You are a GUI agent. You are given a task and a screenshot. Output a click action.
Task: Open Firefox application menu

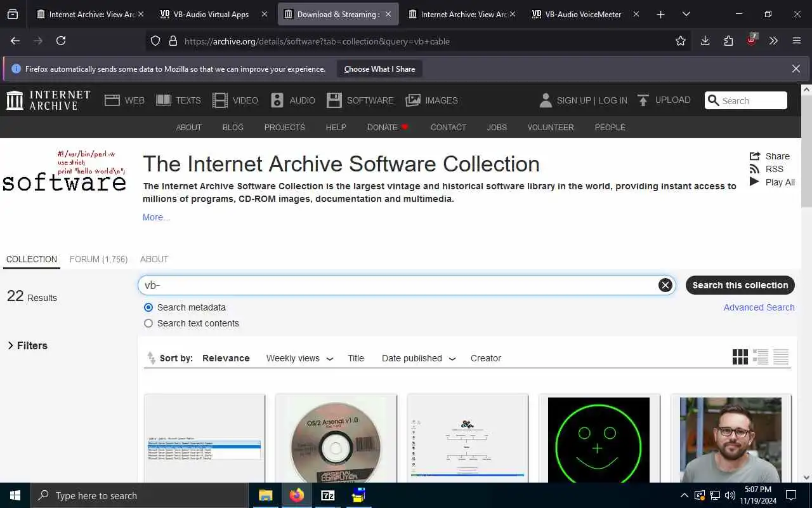[797, 41]
